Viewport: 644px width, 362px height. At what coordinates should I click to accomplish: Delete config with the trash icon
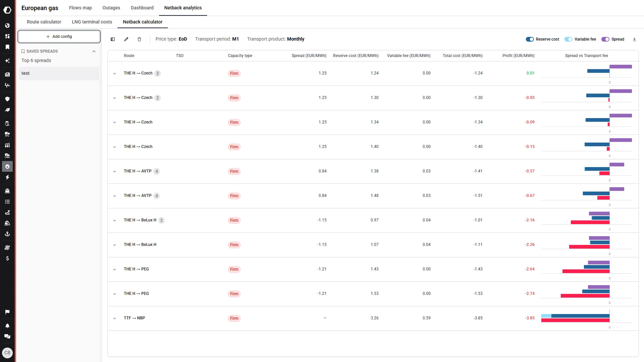tap(140, 39)
